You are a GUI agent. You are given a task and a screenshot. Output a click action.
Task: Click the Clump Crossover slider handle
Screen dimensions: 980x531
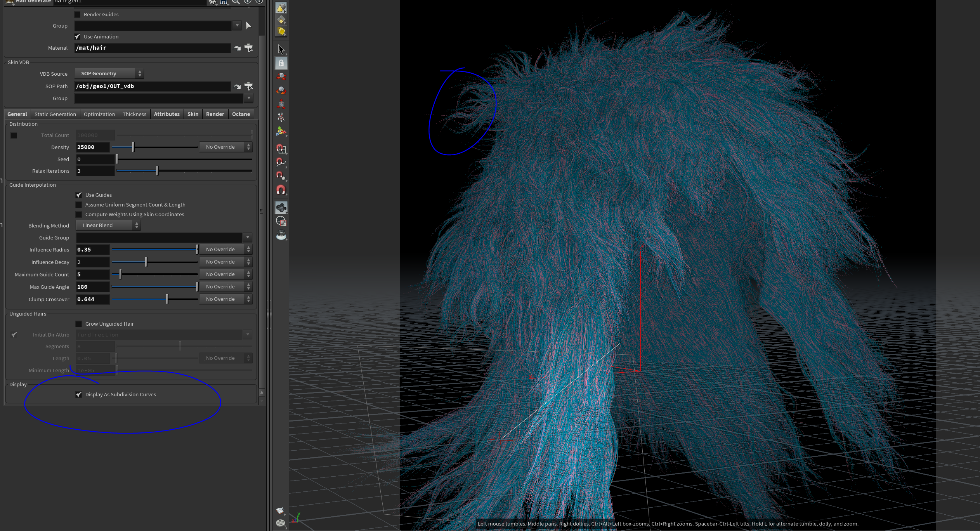167,299
